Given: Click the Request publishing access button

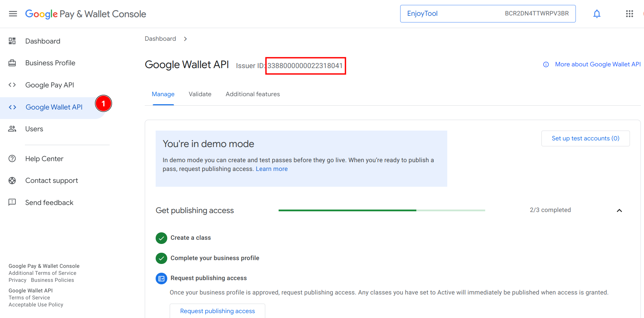Looking at the screenshot, I should (217, 311).
